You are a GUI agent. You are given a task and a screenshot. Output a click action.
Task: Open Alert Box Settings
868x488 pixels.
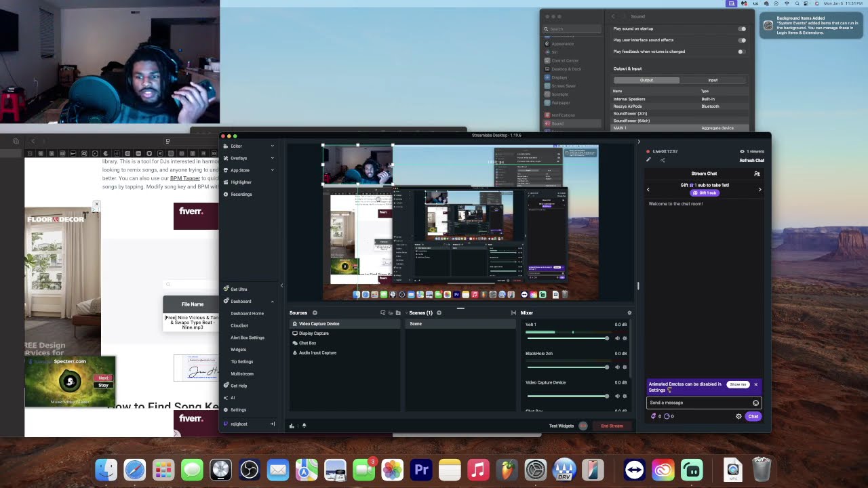[248, 338]
